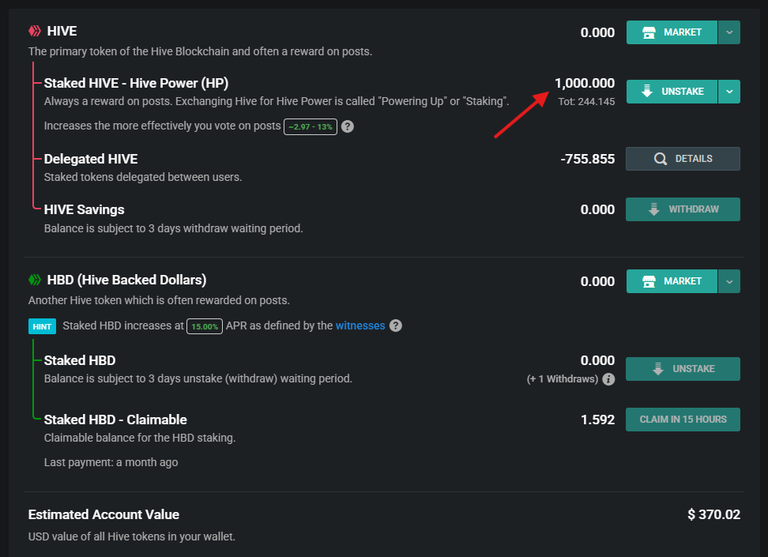Expand the Hive Power Unstake dropdown arrow
The image size is (768, 557).
tap(729, 92)
